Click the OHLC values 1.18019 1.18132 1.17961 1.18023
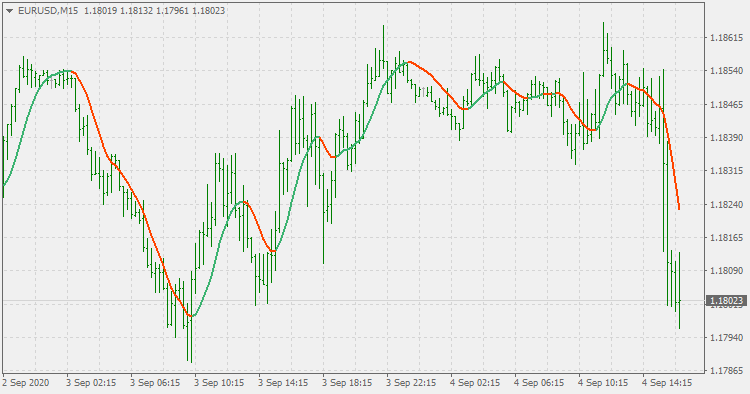Viewport: 750px width, 394px height. click(154, 11)
